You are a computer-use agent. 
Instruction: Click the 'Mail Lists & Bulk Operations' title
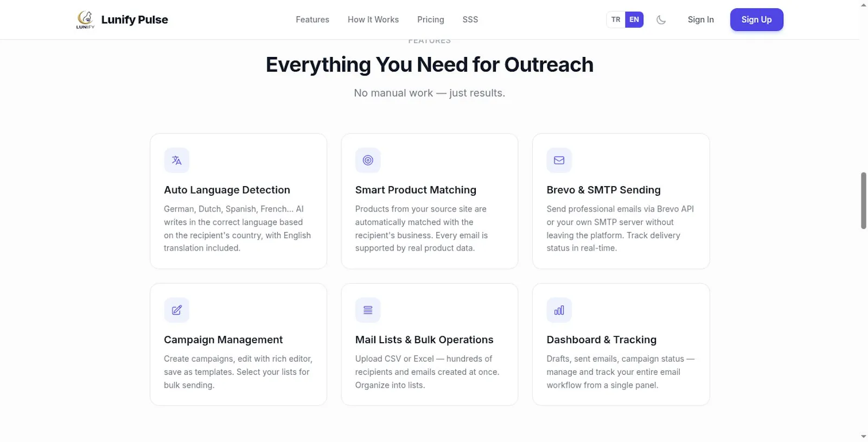(x=424, y=339)
